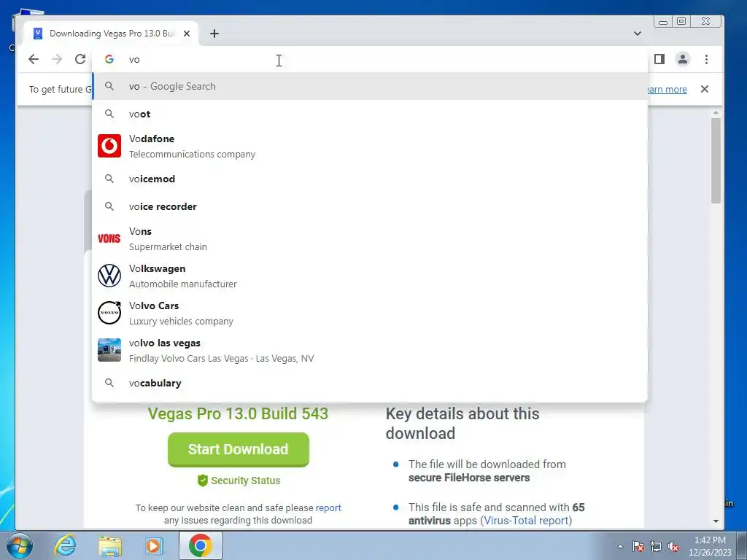Click the address bar text field
This screenshot has width=747, height=560.
coord(369,60)
